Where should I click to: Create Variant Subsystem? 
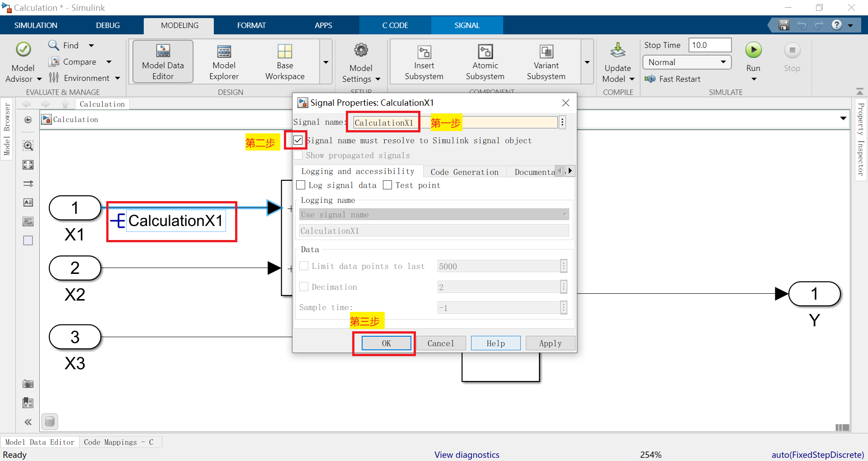546,62
